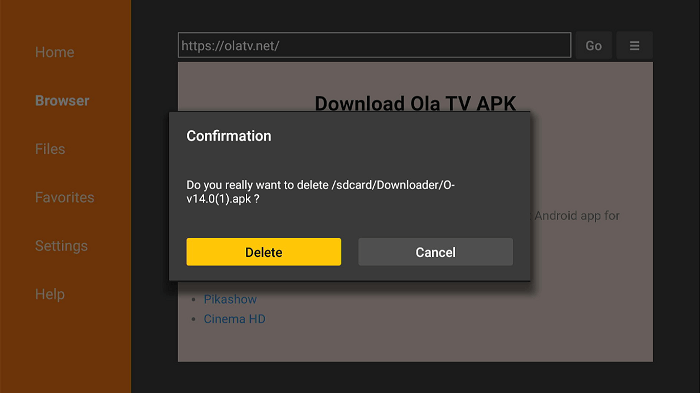Click the Confirmation dialog title
Image resolution: width=700 pixels, height=393 pixels.
pyautogui.click(x=229, y=136)
